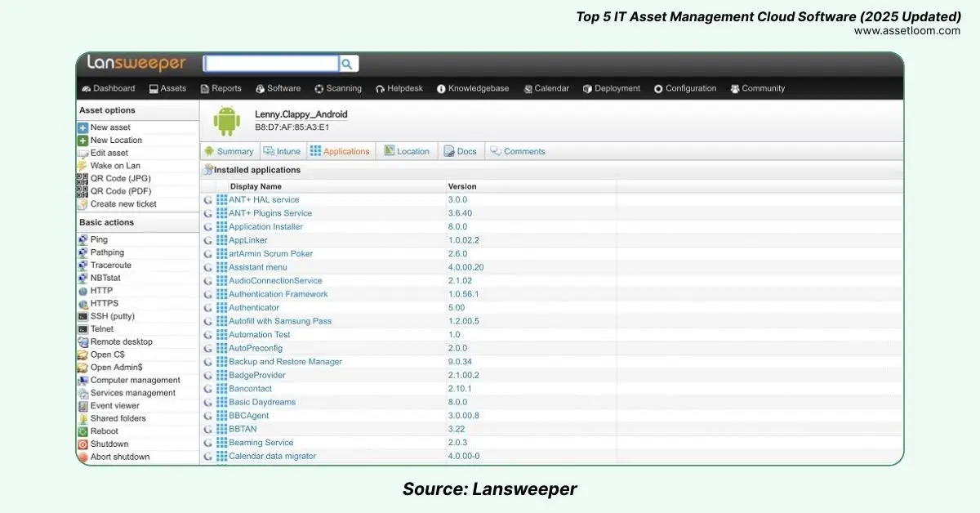Click the Google search icon beside Bancontact
This screenshot has width=980, height=513.
point(208,388)
